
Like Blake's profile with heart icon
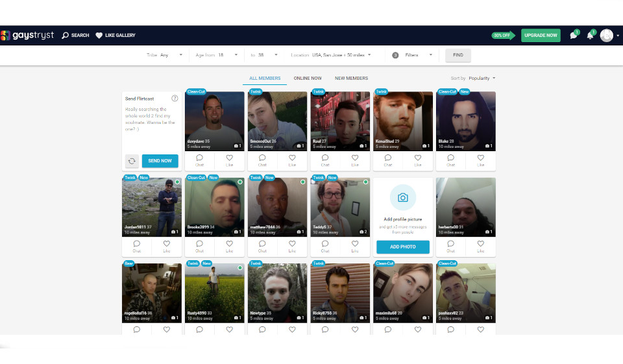point(481,157)
